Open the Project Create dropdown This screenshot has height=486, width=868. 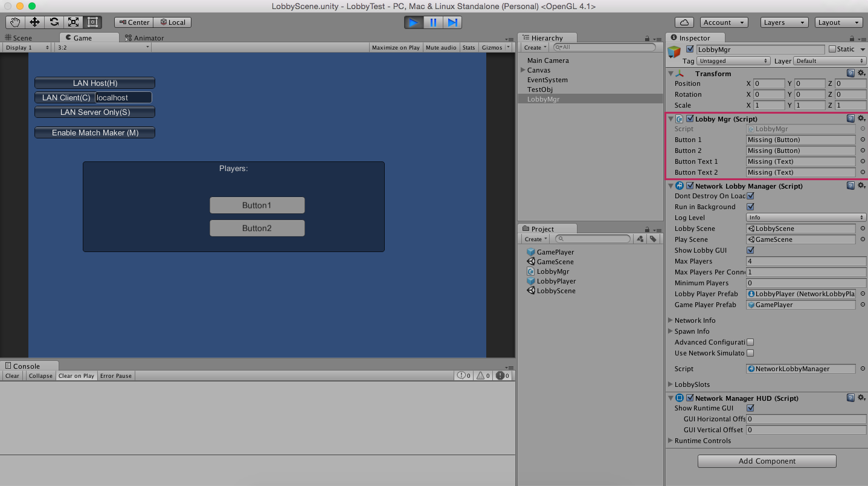pyautogui.click(x=535, y=239)
